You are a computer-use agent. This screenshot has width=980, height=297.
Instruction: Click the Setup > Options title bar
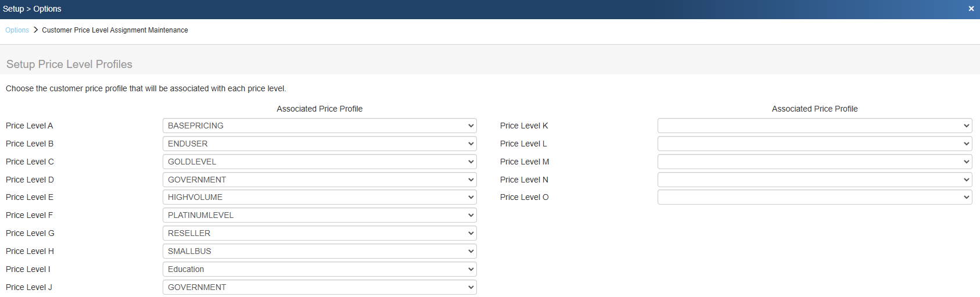(x=32, y=9)
